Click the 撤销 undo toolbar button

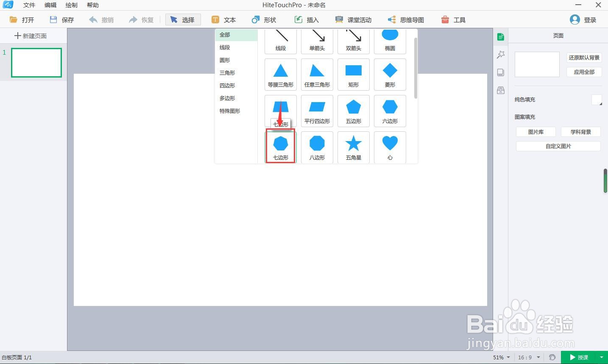pos(102,20)
